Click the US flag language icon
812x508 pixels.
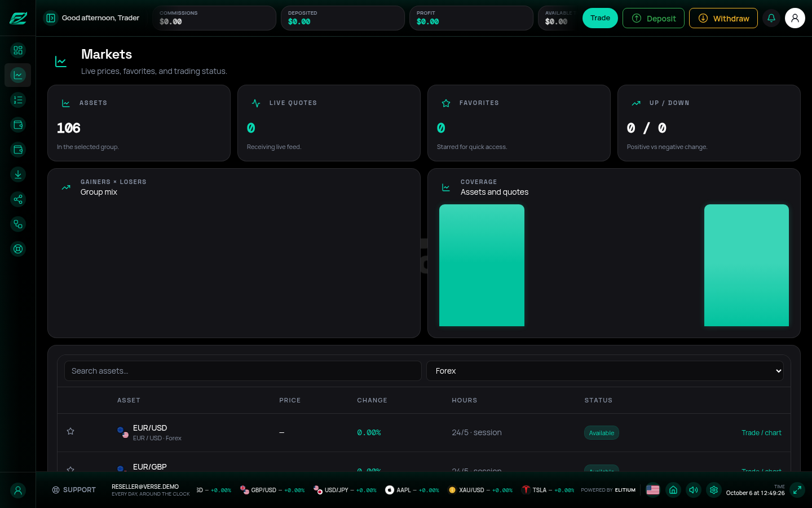click(x=653, y=490)
